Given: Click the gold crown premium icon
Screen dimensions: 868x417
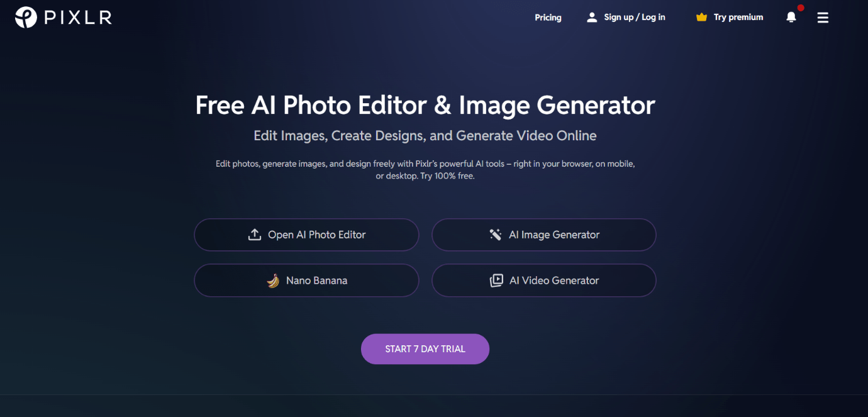Looking at the screenshot, I should point(701,18).
